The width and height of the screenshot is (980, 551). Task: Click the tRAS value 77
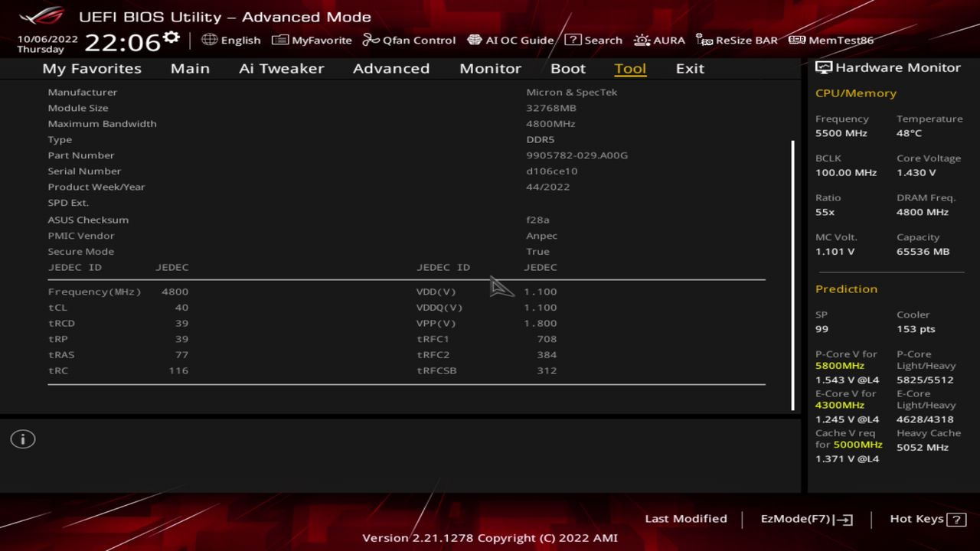pyautogui.click(x=181, y=355)
